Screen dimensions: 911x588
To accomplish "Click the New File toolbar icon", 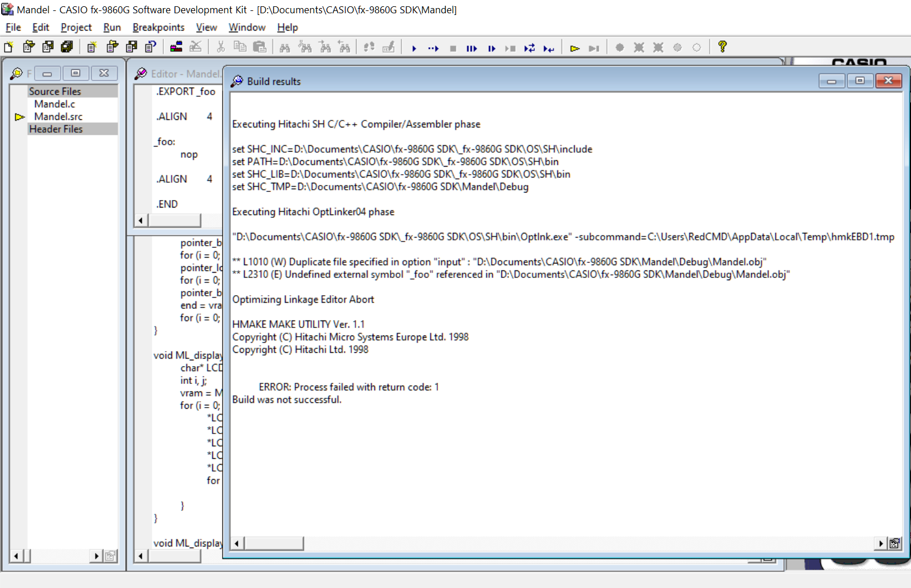I will click(9, 47).
